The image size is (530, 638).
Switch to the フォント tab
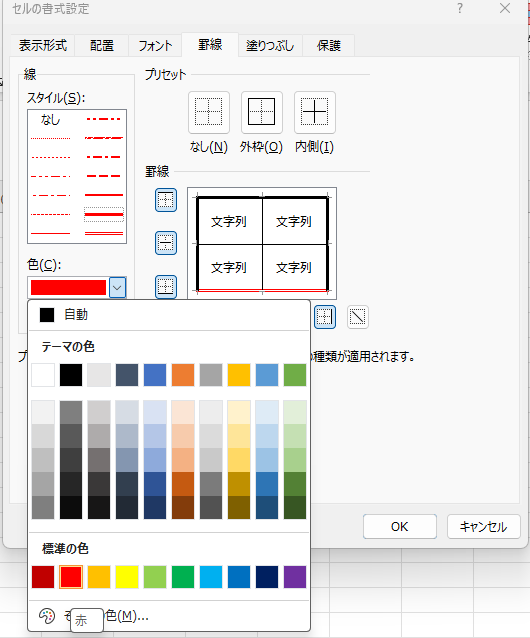click(x=155, y=45)
